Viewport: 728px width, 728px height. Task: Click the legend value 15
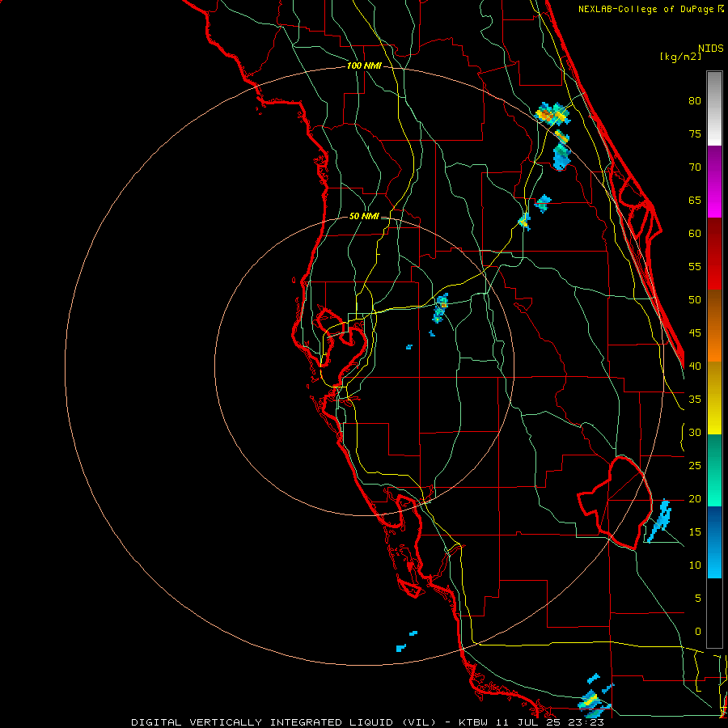point(695,532)
